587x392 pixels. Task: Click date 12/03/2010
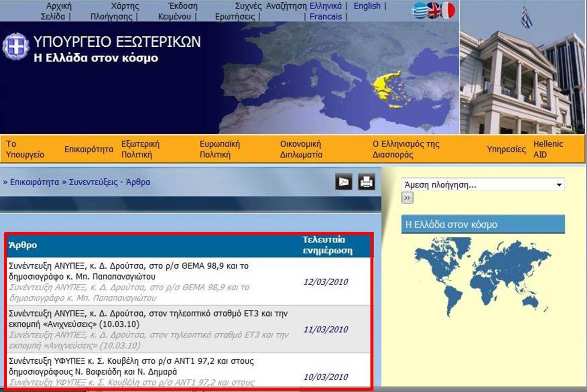point(325,282)
